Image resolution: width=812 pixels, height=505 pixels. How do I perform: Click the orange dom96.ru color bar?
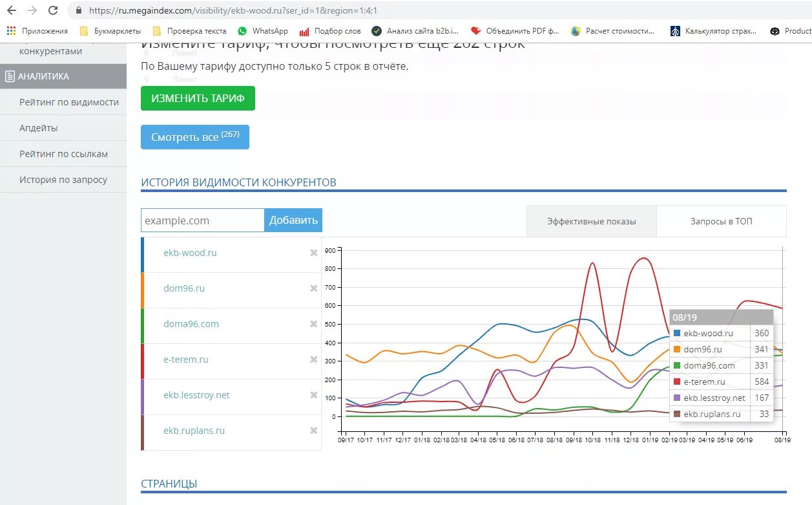[142, 290]
